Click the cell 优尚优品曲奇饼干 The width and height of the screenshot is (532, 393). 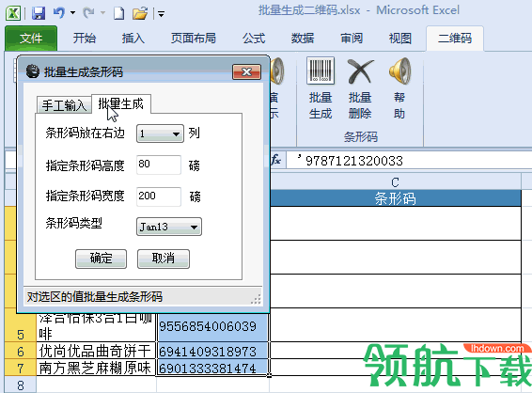point(96,351)
